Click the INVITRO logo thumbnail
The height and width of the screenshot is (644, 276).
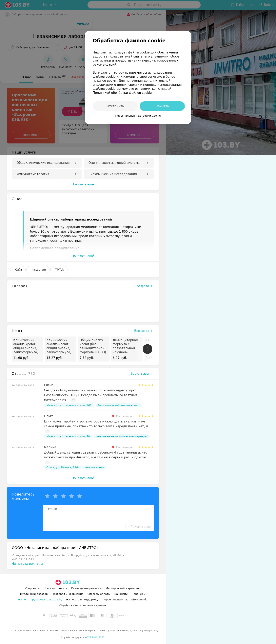83,24
